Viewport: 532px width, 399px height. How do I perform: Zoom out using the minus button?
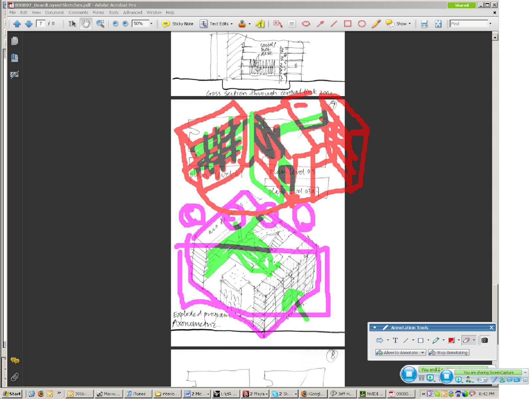115,24
